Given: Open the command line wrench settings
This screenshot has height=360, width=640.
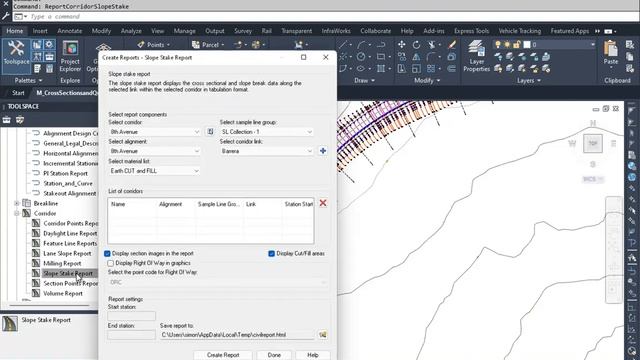Looking at the screenshot, I should tap(6, 16).
